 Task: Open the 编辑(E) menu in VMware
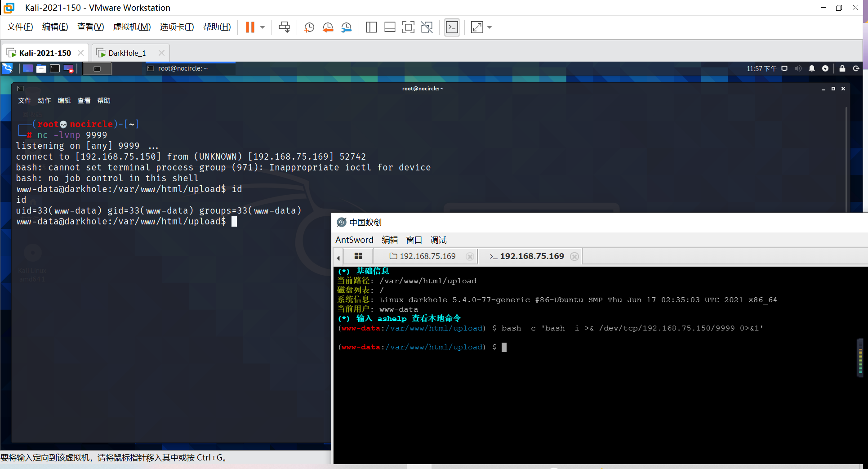tap(55, 27)
